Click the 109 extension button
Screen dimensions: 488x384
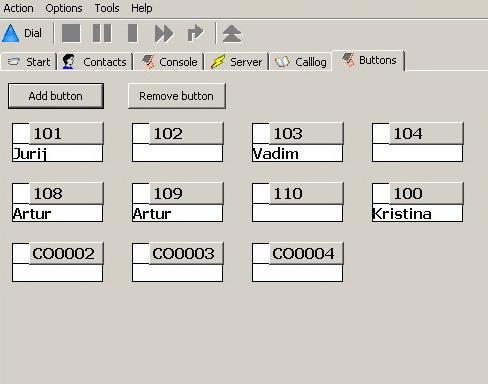click(x=186, y=193)
